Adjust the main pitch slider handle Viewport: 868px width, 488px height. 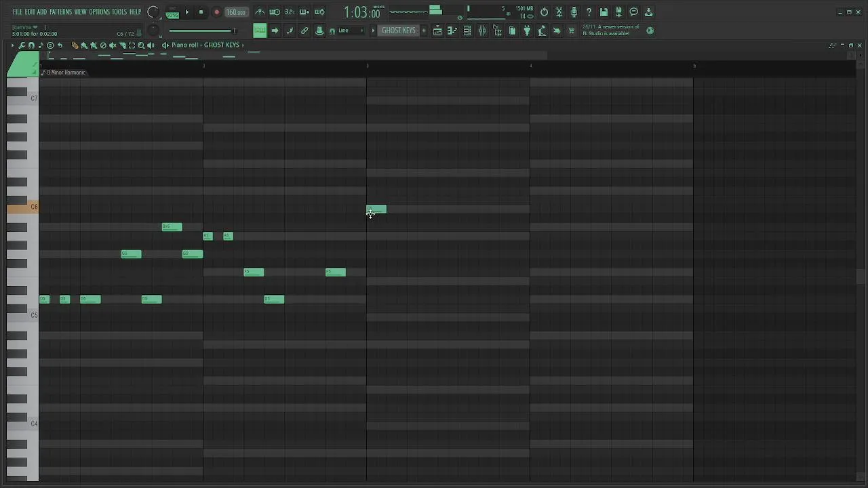click(234, 30)
